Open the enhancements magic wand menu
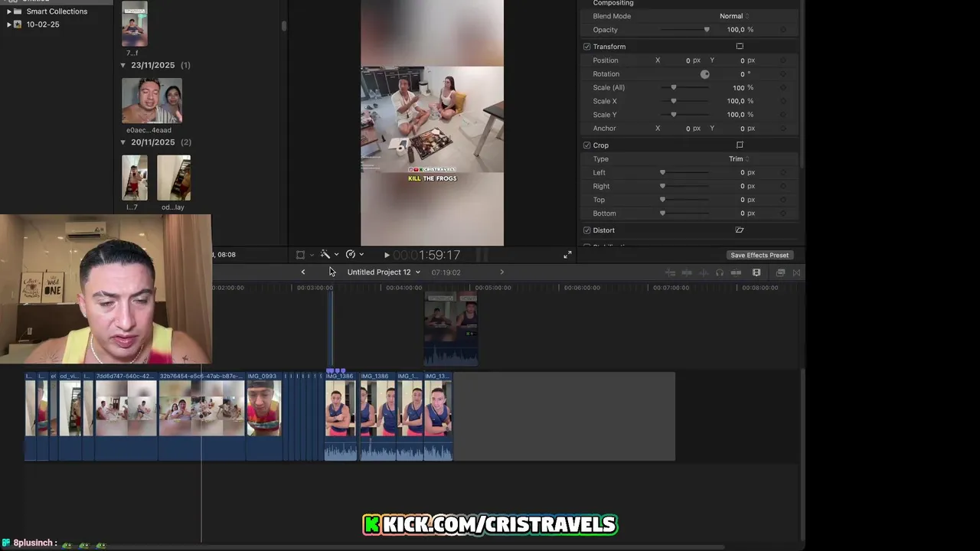This screenshot has height=551, width=980. [x=325, y=255]
